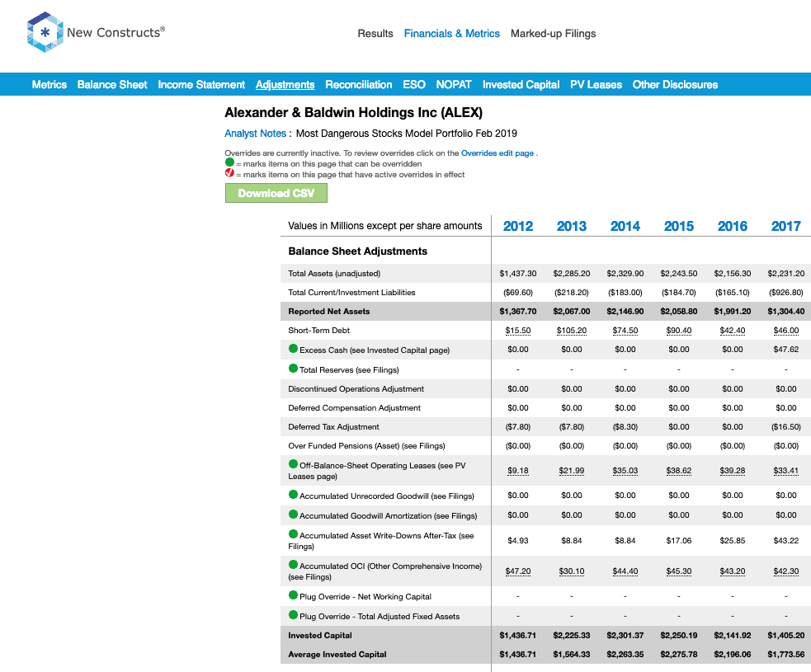Switch to the Balance Sheet tab
811x672 pixels.
(112, 85)
